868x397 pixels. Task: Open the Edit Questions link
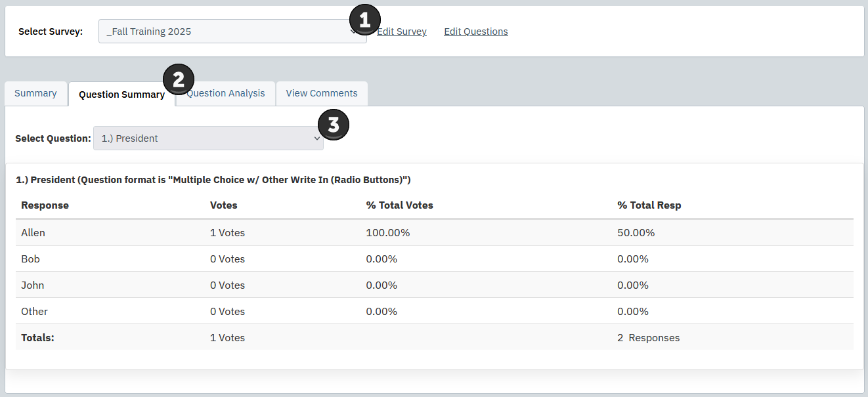[x=475, y=31]
